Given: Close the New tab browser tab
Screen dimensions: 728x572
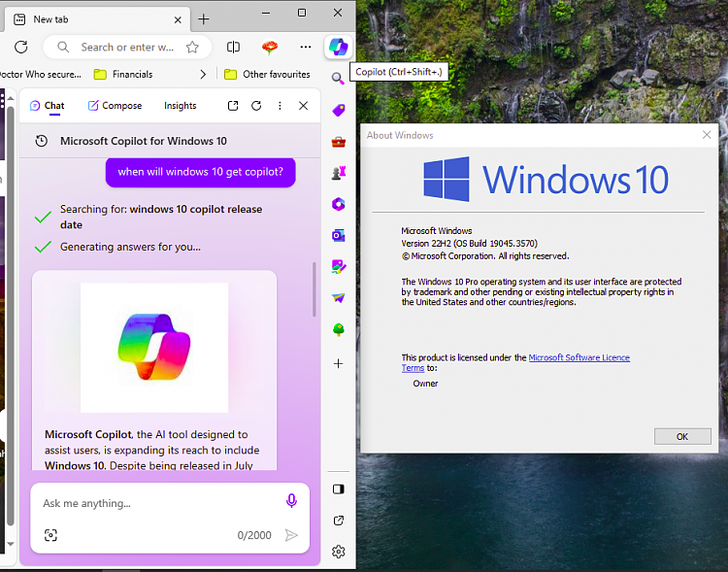Looking at the screenshot, I should (x=178, y=19).
